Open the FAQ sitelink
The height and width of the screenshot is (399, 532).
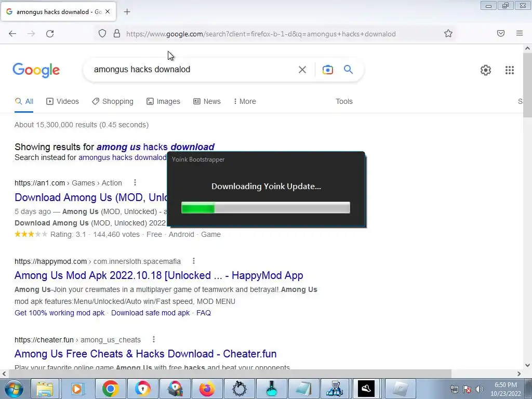pos(204,313)
